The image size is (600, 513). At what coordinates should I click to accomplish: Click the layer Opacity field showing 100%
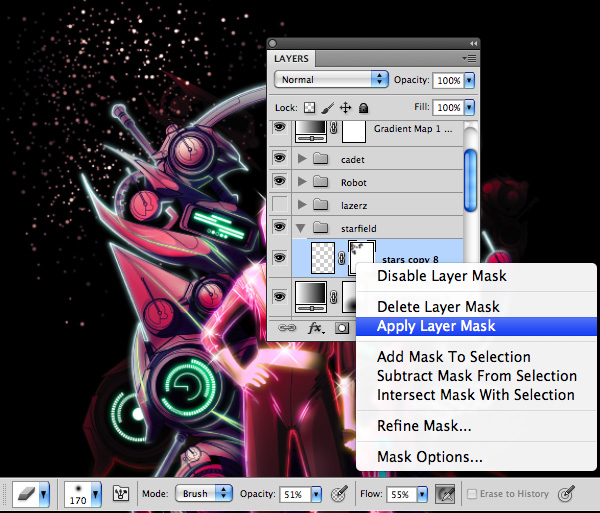tap(448, 80)
